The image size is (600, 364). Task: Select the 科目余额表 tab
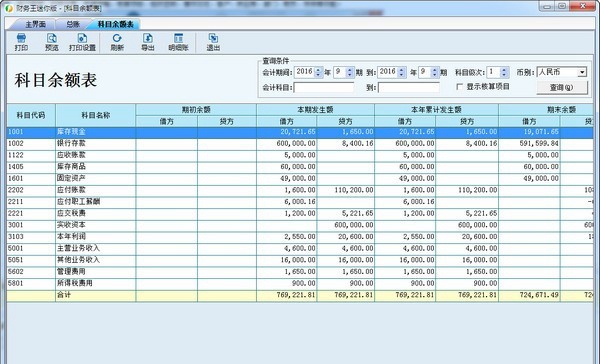[115, 24]
